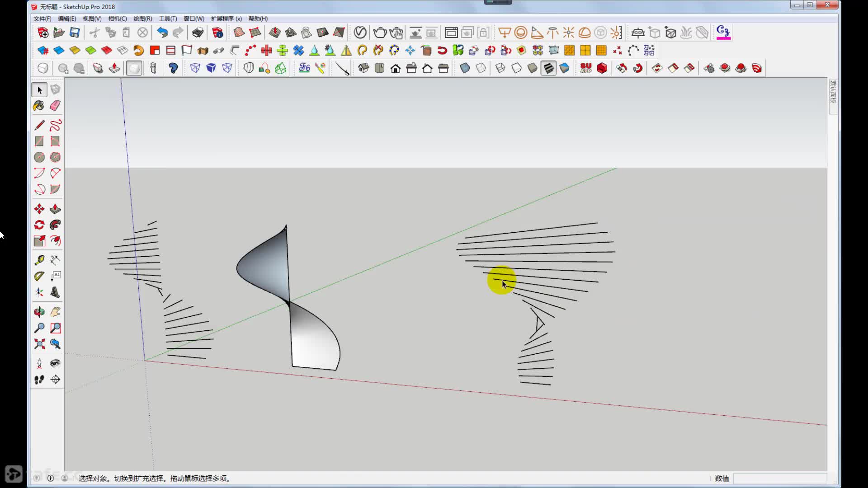Open the 绘图(R) menu

coord(143,19)
